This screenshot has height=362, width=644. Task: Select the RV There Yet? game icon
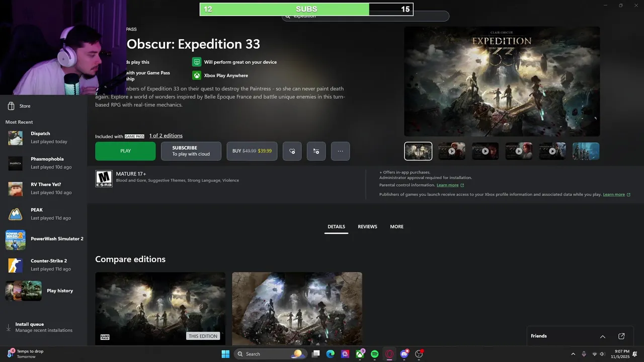click(15, 189)
